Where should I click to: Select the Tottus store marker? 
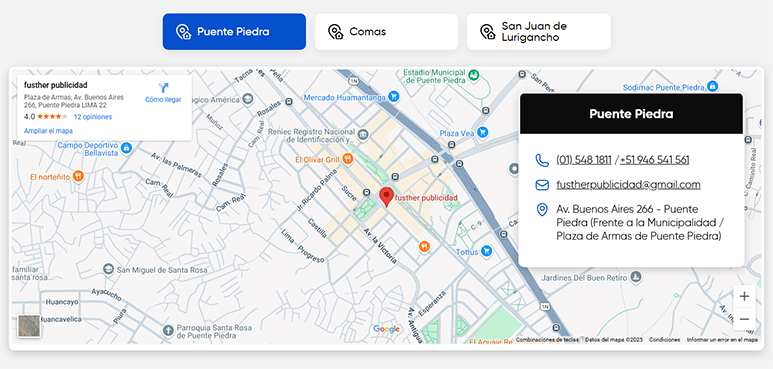coord(487,251)
